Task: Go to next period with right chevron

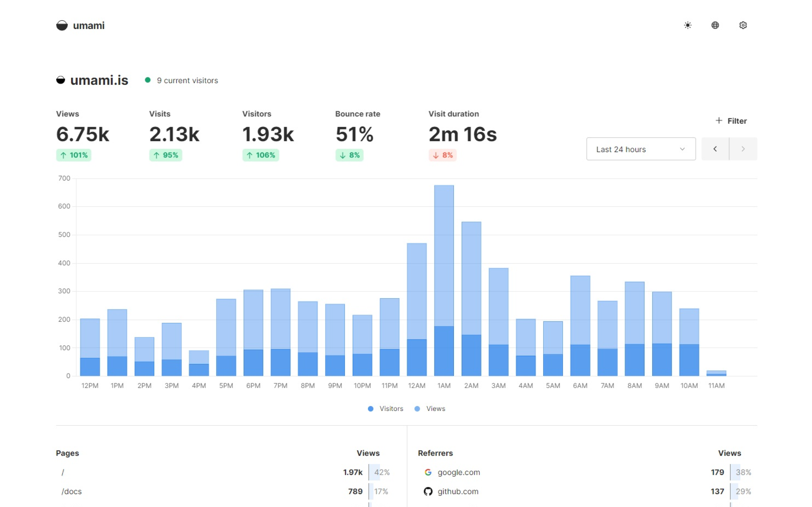Action: pyautogui.click(x=743, y=149)
